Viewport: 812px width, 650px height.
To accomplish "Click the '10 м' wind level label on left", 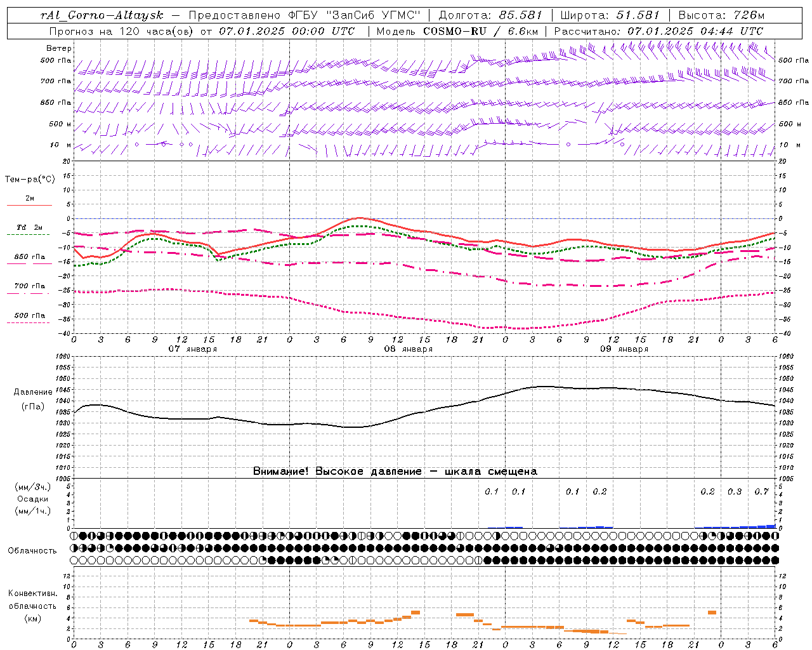I will 60,145.
